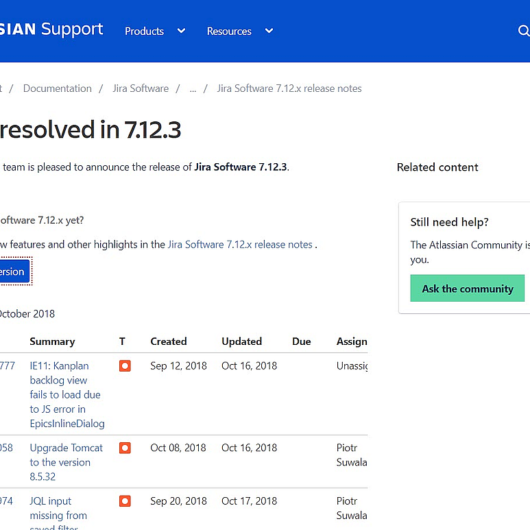Expand the Resources dropdown chevron
The height and width of the screenshot is (530, 530).
coord(269,31)
